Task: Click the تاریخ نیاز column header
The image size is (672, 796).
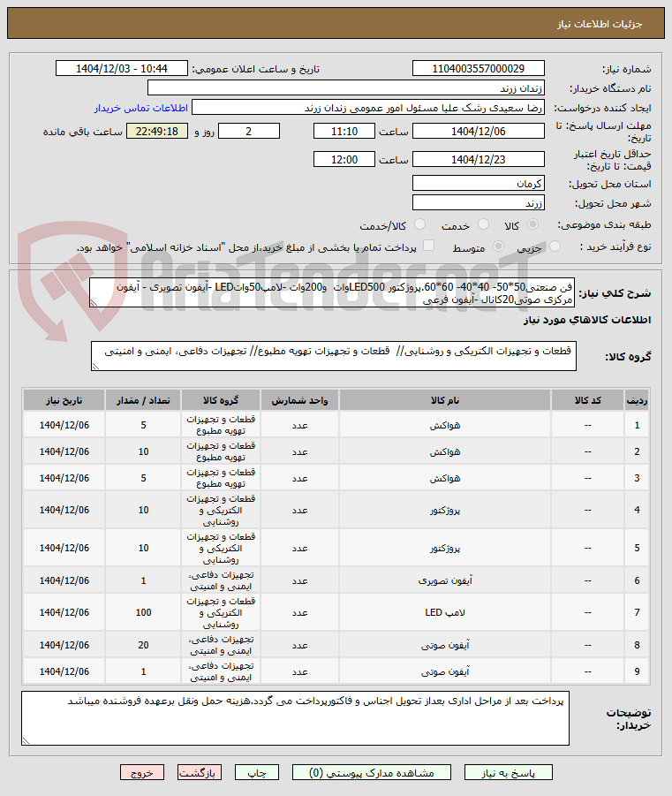Action: (64, 400)
